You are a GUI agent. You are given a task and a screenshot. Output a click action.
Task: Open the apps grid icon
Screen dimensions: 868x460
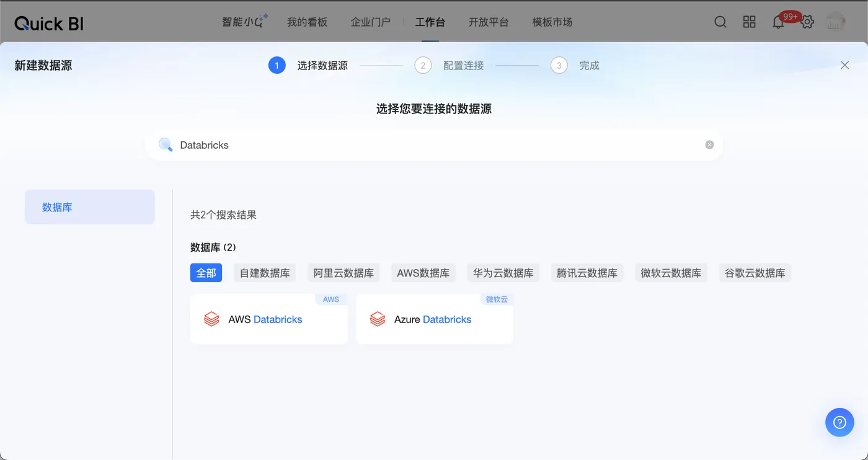750,22
